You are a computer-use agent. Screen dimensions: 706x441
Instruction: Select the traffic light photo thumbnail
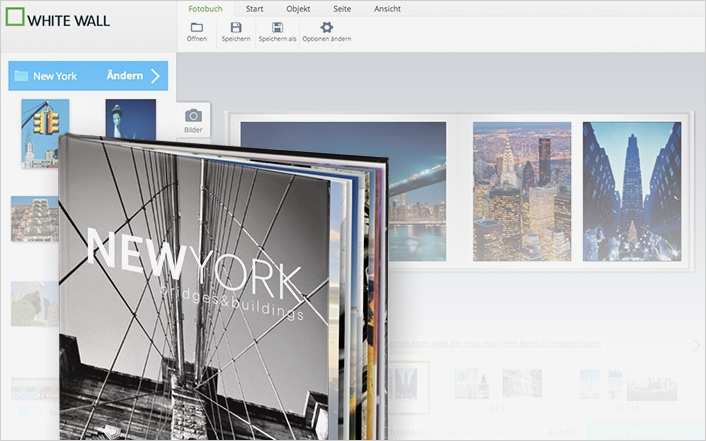pyautogui.click(x=45, y=133)
